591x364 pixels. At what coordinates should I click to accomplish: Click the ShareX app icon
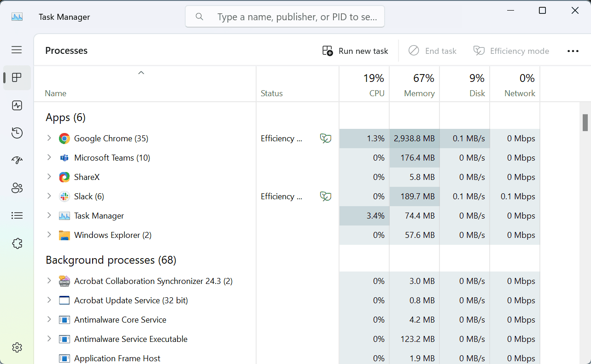(x=64, y=177)
